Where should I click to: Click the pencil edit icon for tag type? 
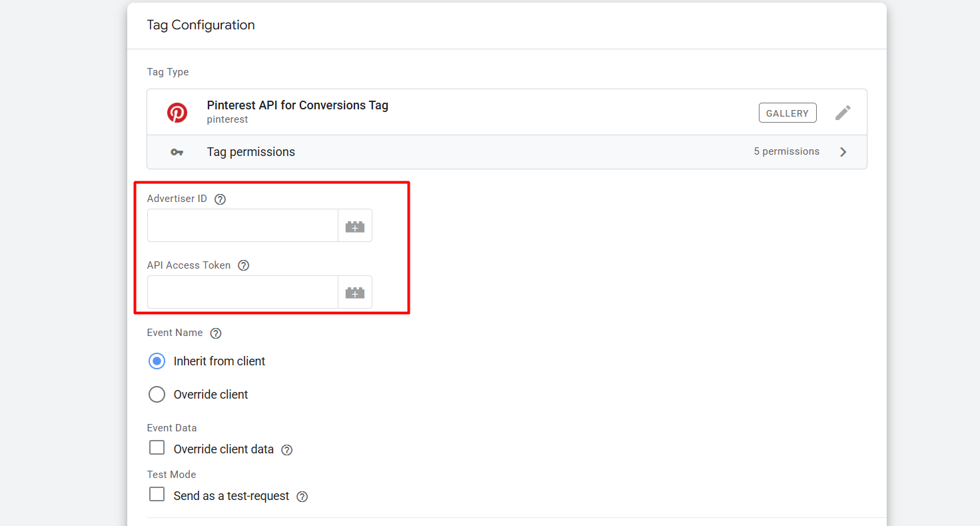click(843, 113)
